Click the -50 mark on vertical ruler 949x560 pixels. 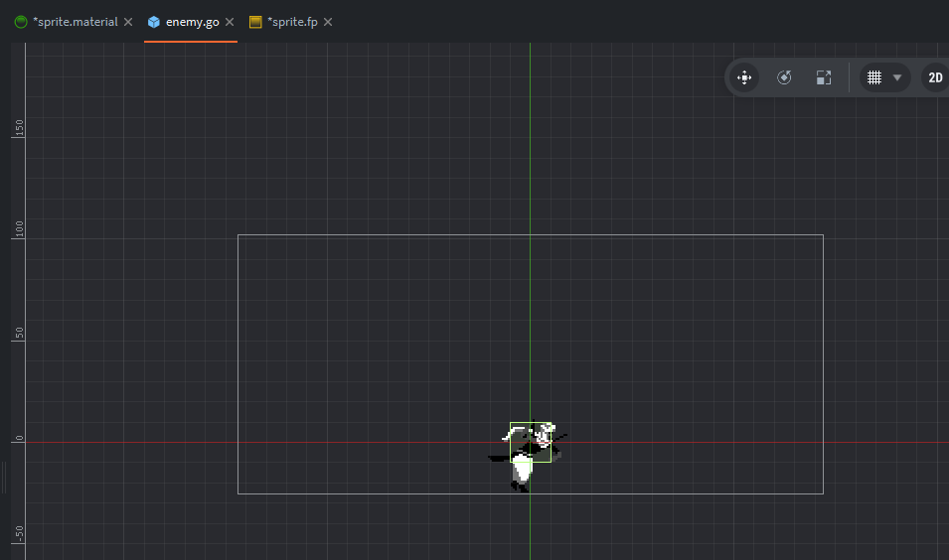(x=18, y=533)
